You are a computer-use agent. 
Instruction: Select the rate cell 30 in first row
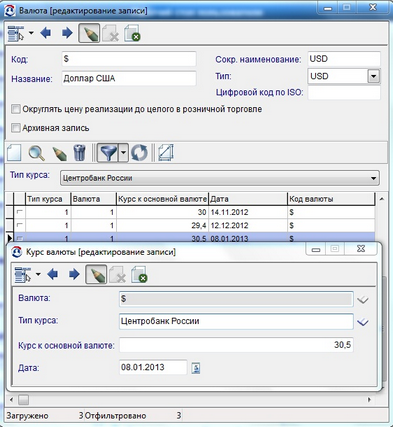(x=162, y=212)
